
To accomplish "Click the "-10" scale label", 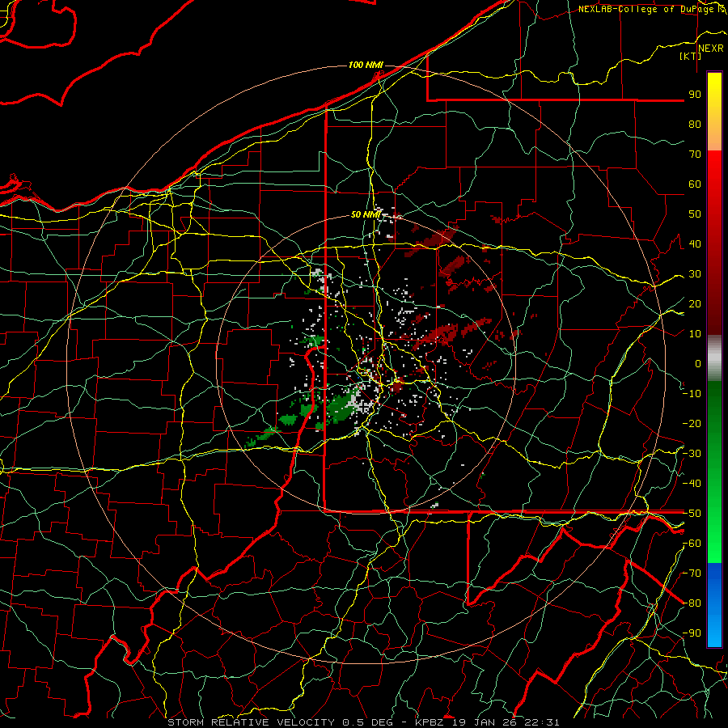I will point(692,394).
